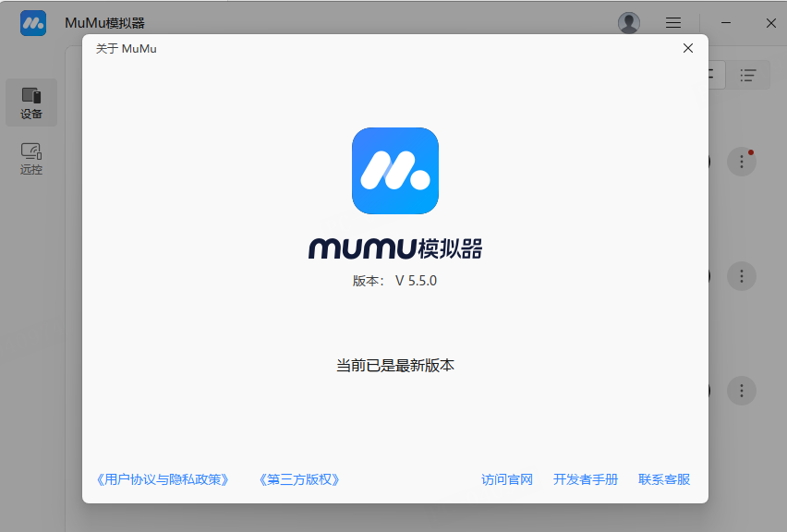
Task: Switch to the partially hidden grid view icon
Action: [715, 75]
